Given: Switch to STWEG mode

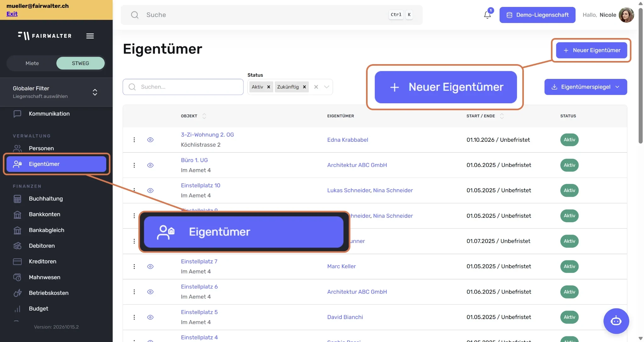Looking at the screenshot, I should point(80,63).
